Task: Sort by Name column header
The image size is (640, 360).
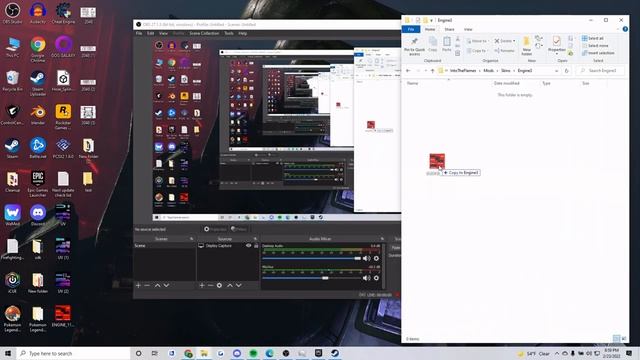Action: (x=413, y=83)
